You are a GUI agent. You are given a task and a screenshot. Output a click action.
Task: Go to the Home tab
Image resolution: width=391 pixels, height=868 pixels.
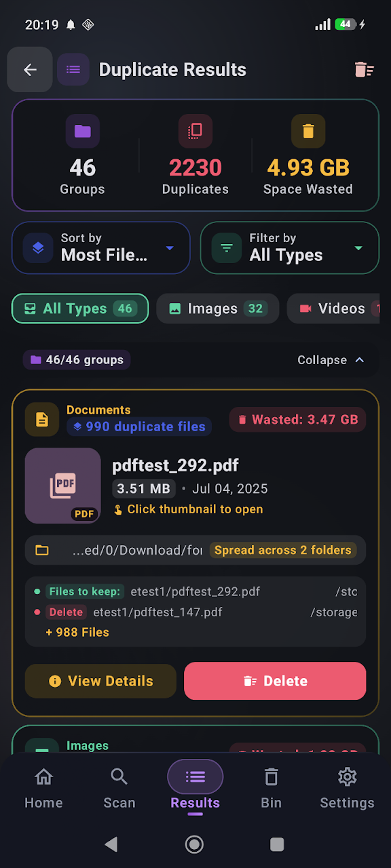(x=43, y=789)
